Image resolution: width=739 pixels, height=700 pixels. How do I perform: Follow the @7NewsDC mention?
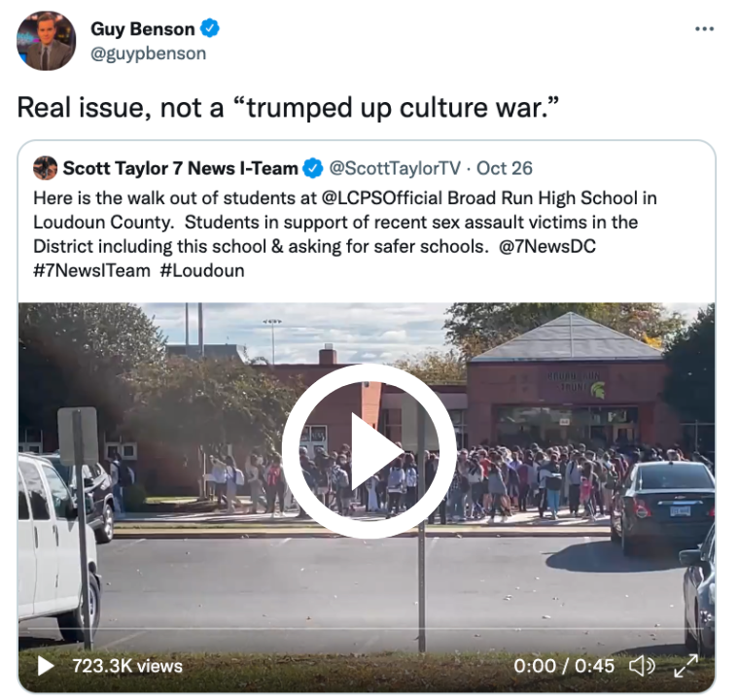click(x=547, y=247)
